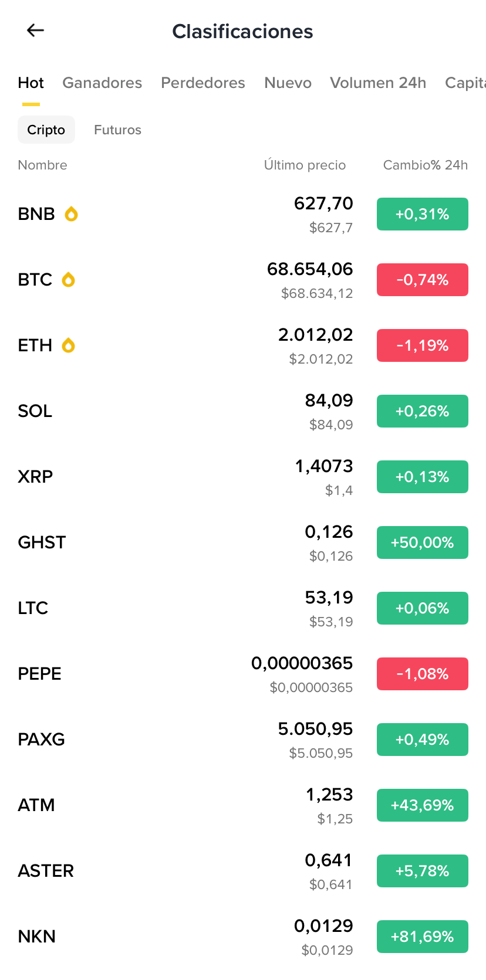Screen dimensions: 486x980
Task: Toggle to the Futuros filter
Action: point(117,130)
